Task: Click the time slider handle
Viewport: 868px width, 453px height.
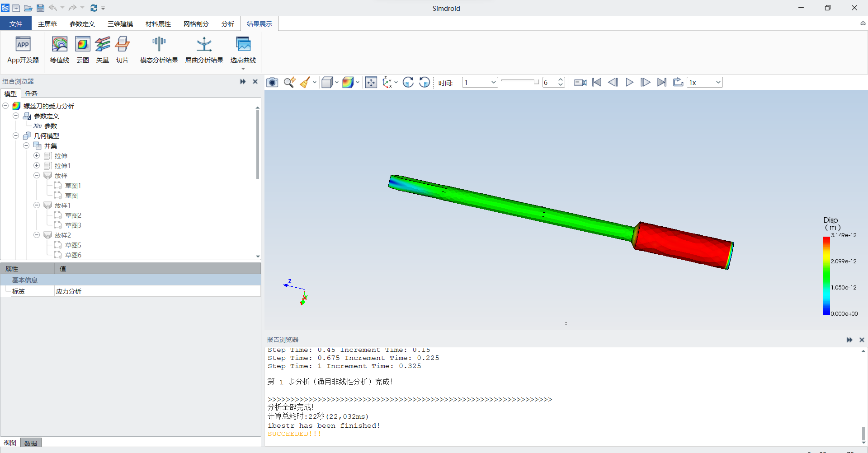Action: click(x=536, y=82)
